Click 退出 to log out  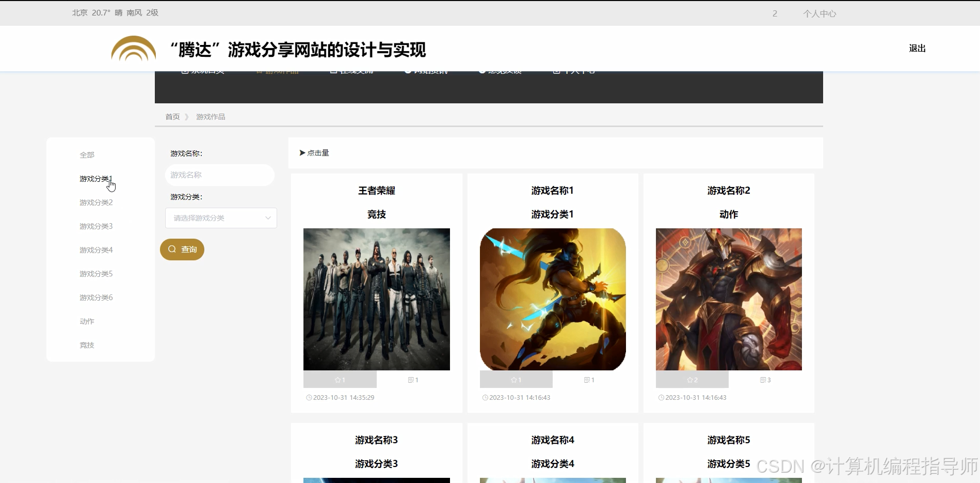pos(917,48)
